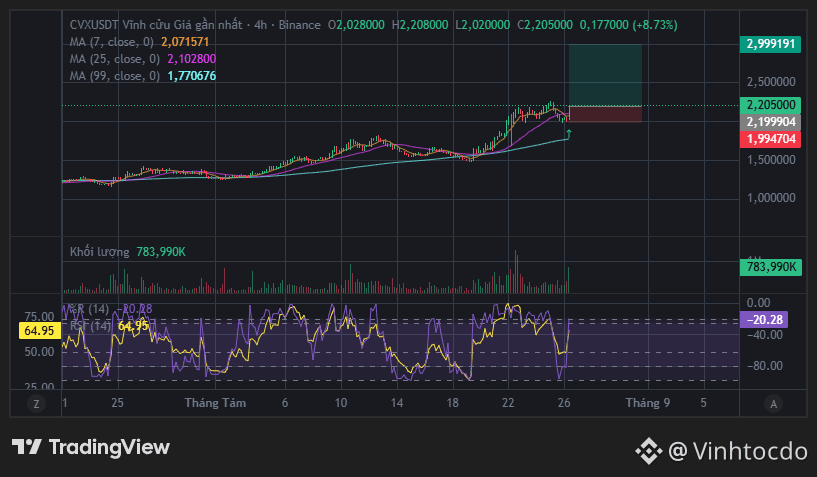The image size is (817, 477).
Task: Click the 1,000000 price axis label
Action: pyautogui.click(x=771, y=198)
